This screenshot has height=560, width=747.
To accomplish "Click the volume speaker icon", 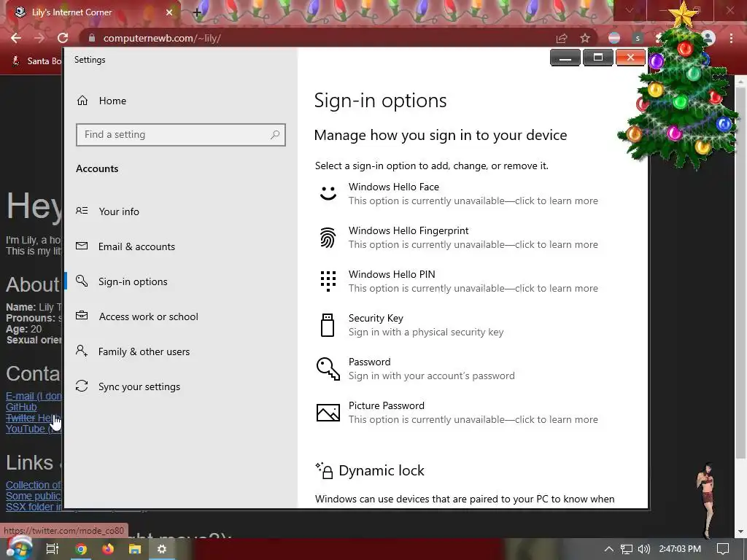I will pyautogui.click(x=643, y=549).
